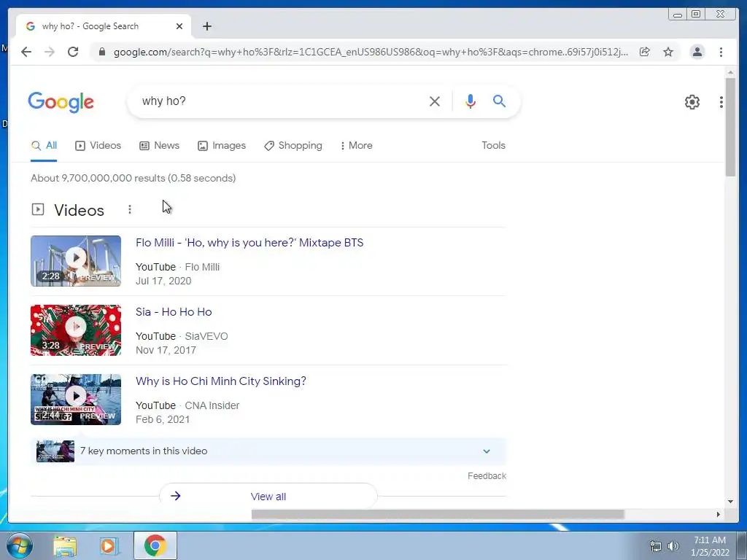Play the Flo Milli video thumbnail
This screenshot has width=747, height=560.
point(76,261)
